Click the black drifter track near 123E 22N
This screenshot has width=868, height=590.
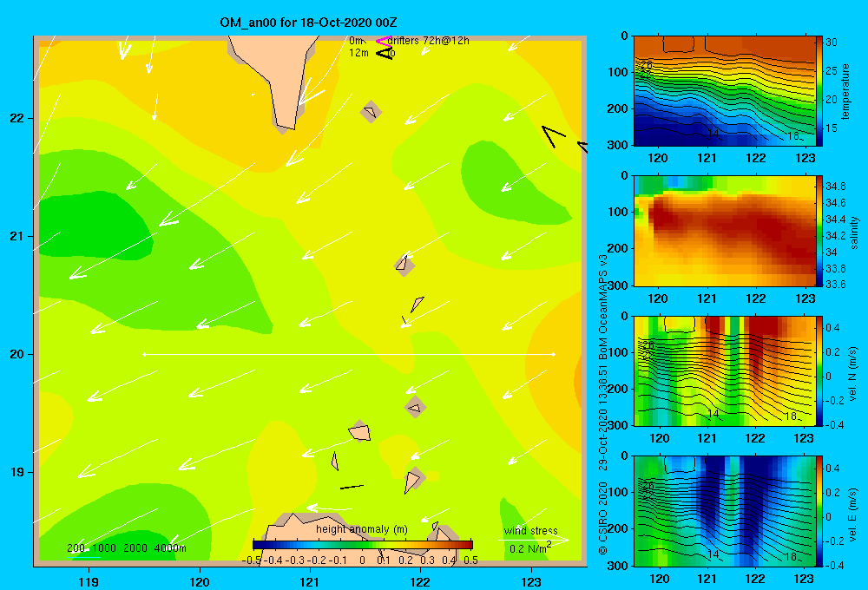point(553,136)
